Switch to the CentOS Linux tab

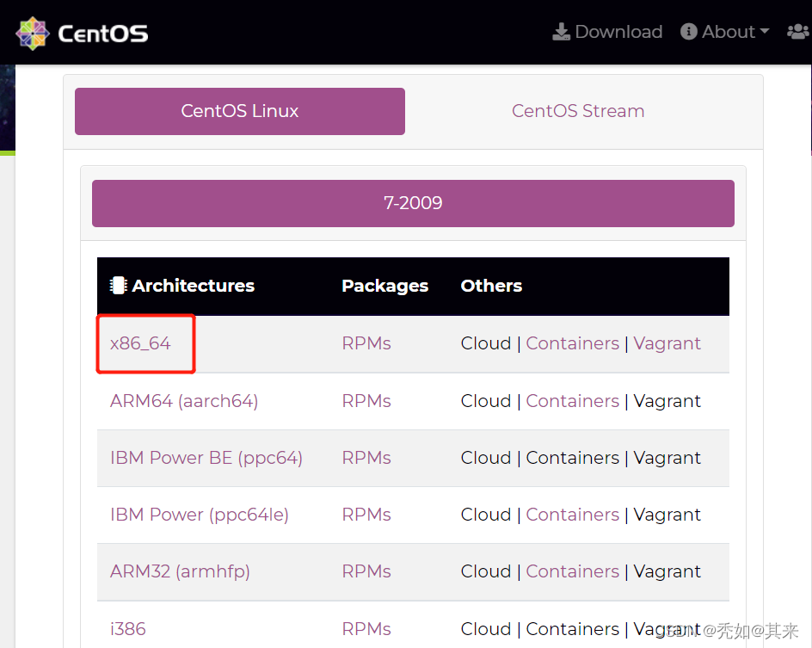(x=240, y=111)
